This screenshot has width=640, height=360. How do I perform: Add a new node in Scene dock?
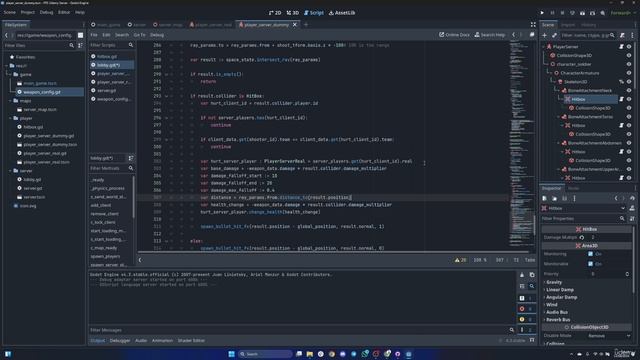(544, 36)
